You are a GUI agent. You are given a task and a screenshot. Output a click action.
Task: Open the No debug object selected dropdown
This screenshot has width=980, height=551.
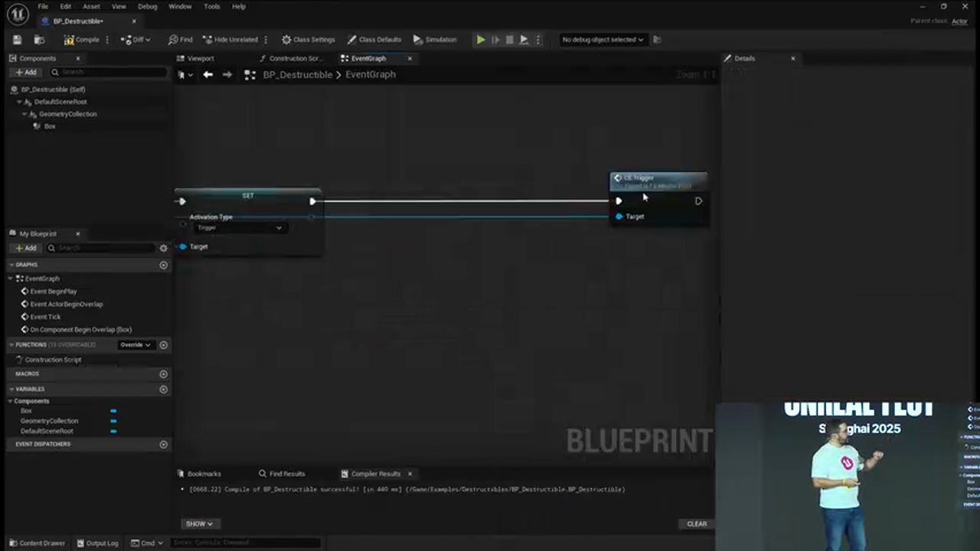(603, 39)
